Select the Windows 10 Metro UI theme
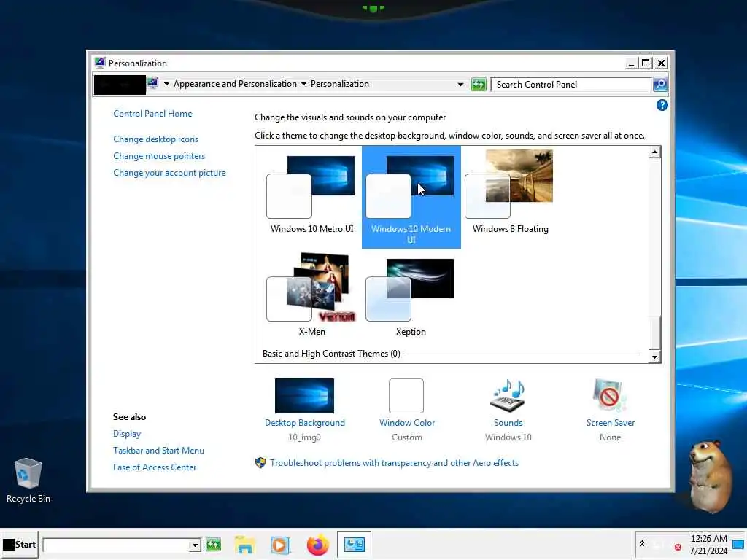This screenshot has width=747, height=560. (311, 195)
